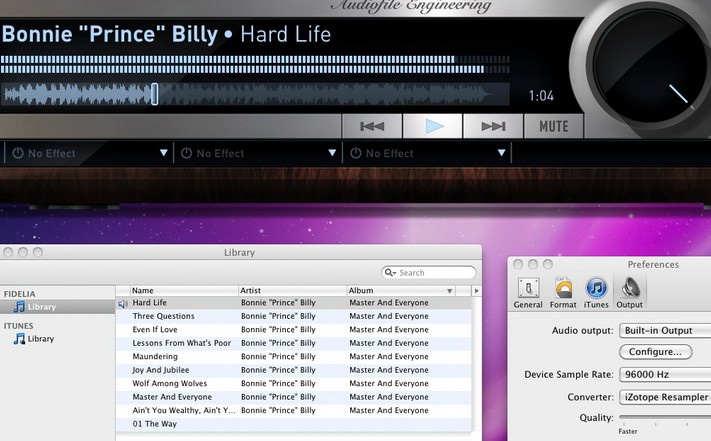
Task: Click the column scroll arrow right of Album
Action: (x=476, y=291)
